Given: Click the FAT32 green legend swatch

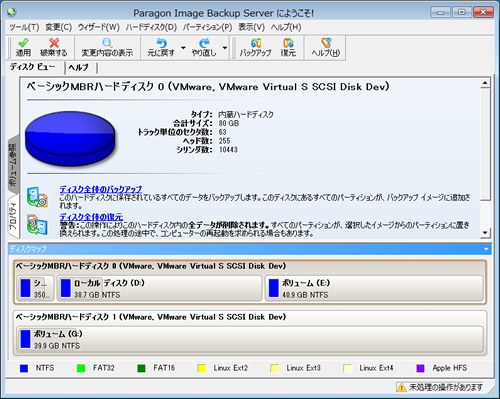Looking at the screenshot, I should 81,368.
